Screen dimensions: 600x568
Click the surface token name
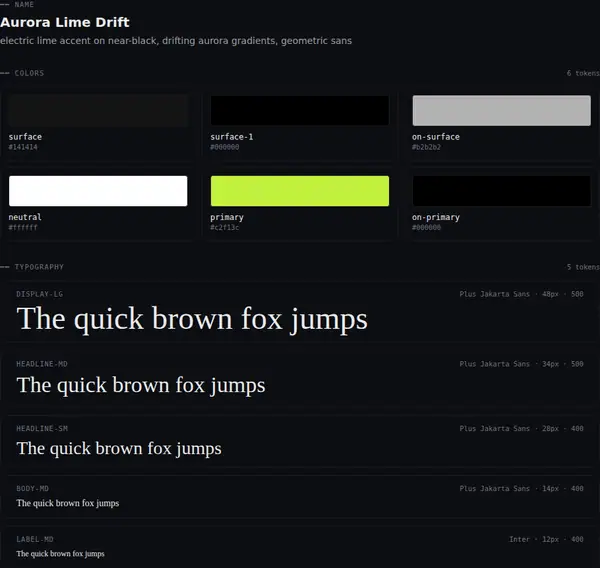(25, 137)
